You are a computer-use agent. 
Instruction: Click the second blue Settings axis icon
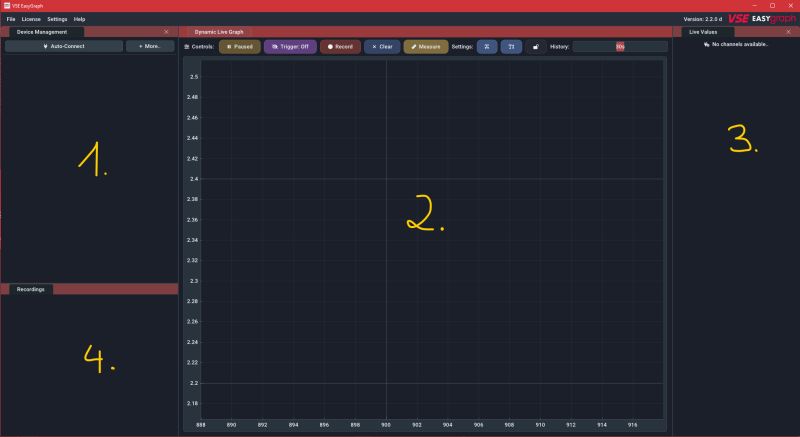(511, 46)
